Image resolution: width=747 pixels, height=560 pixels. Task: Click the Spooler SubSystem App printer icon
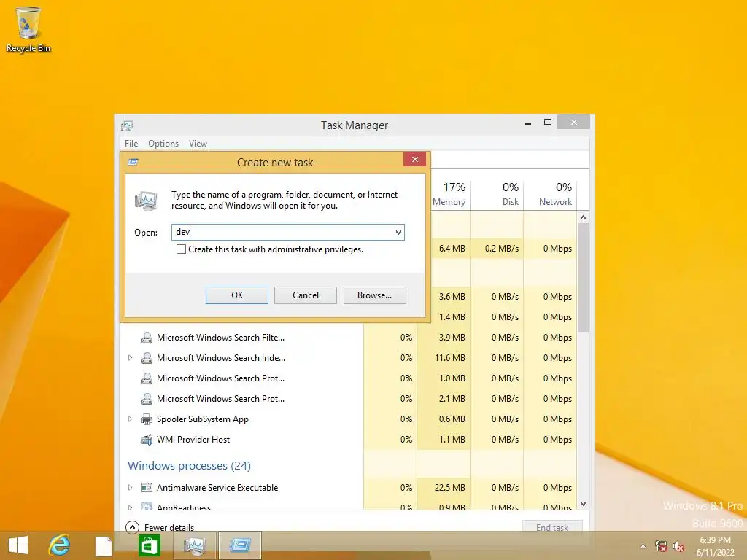coord(146,419)
